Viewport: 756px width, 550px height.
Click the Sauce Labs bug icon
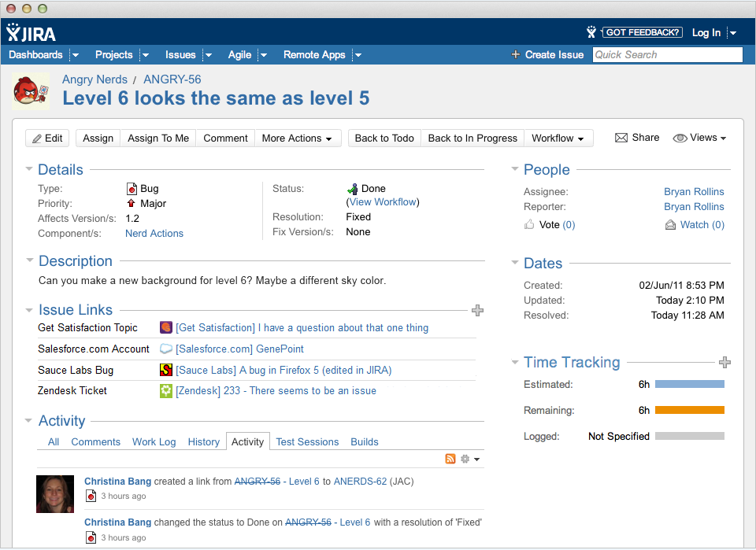tap(166, 370)
